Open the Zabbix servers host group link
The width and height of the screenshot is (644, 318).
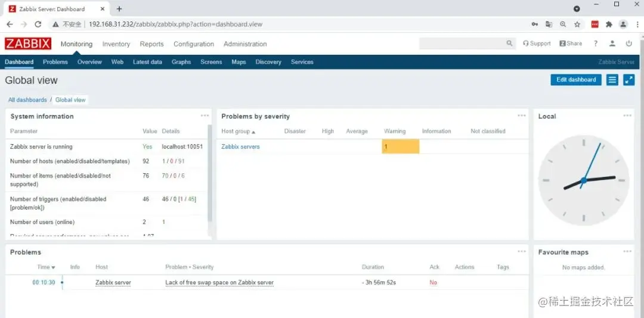240,146
